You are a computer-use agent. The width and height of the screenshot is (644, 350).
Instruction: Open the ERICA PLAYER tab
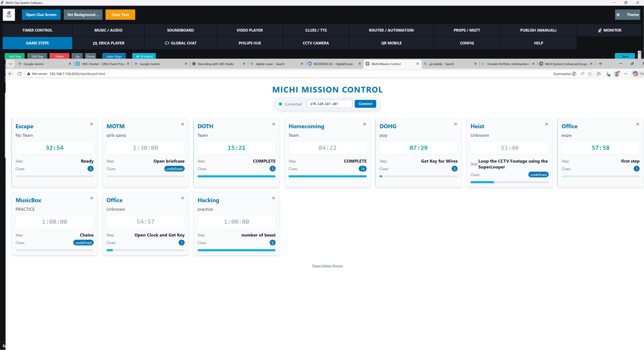click(x=109, y=43)
